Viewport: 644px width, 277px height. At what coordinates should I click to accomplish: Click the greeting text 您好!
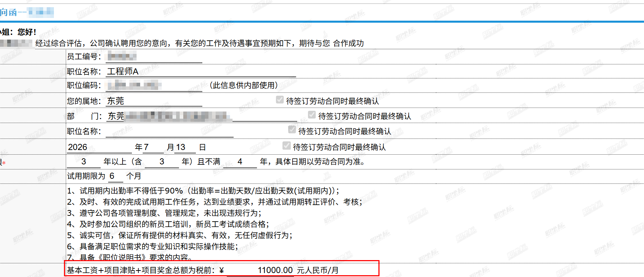coord(27,32)
